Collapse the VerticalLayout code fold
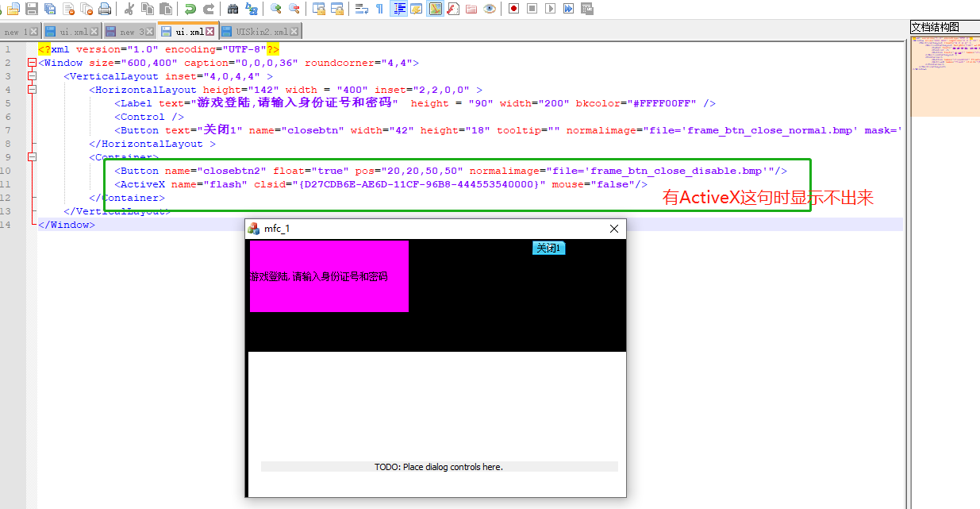 [32, 75]
